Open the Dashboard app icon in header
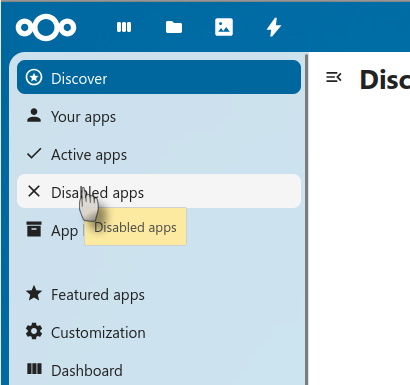Screen dimensions: 410x385 pos(124,27)
